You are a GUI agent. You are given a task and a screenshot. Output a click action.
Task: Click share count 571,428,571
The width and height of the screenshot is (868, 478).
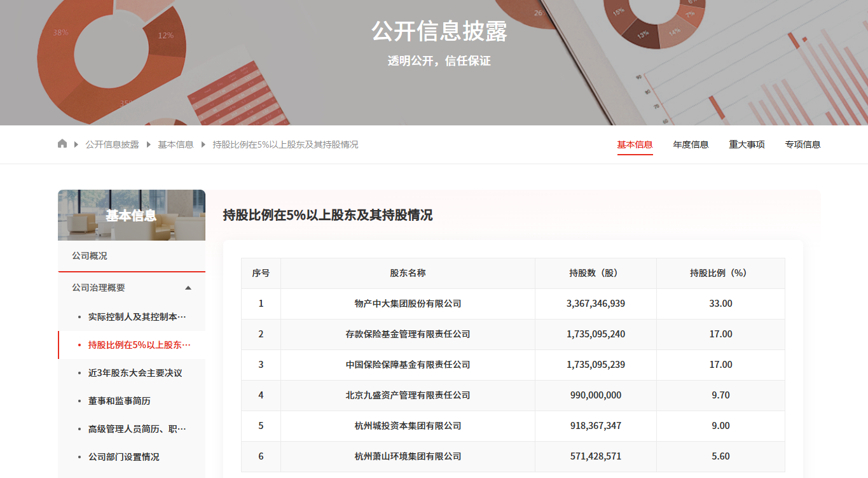pyautogui.click(x=596, y=456)
